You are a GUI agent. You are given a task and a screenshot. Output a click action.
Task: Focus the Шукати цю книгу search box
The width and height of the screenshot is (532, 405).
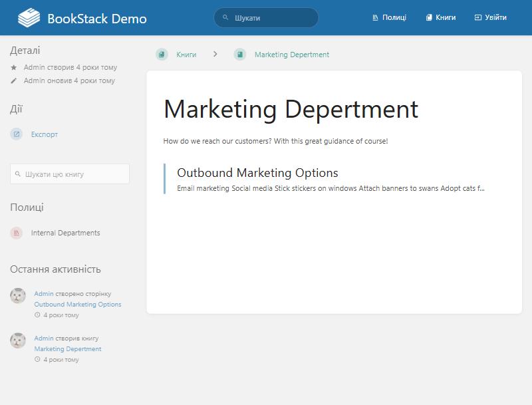[70, 174]
